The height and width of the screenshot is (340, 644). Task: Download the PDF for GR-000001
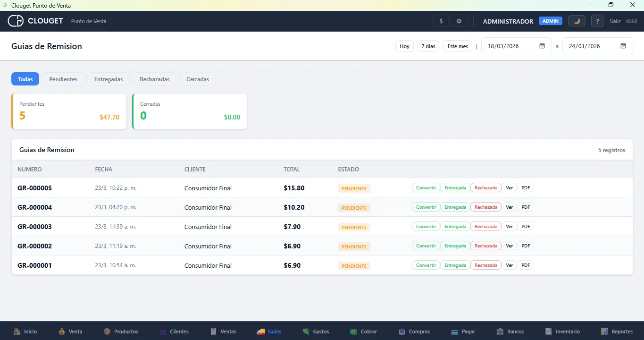pos(526,265)
